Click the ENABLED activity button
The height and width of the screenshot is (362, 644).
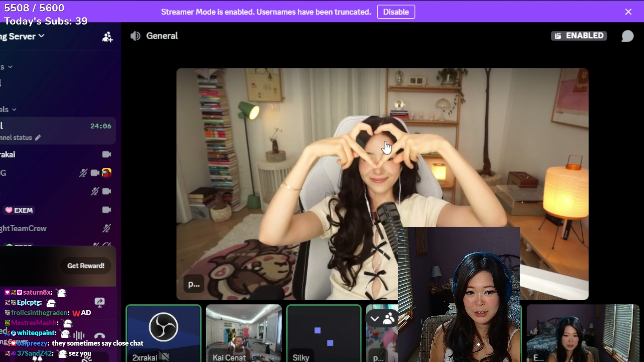(x=579, y=36)
